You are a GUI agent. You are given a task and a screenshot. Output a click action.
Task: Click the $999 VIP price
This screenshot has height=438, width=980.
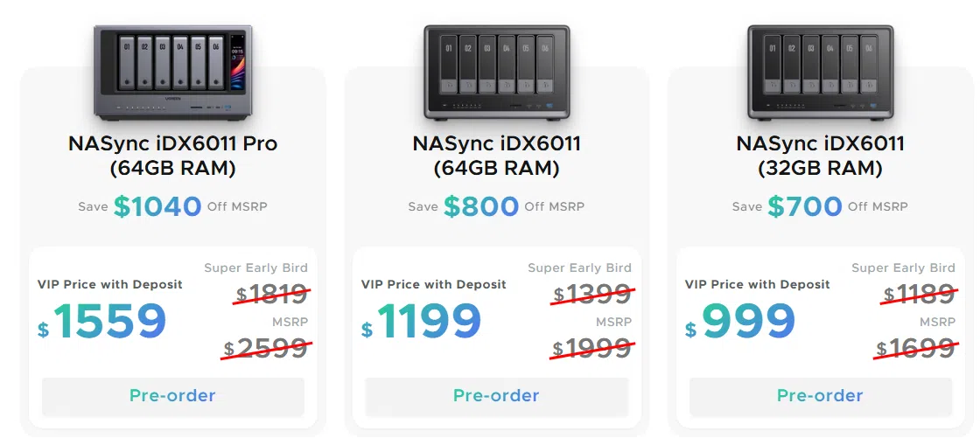(740, 323)
